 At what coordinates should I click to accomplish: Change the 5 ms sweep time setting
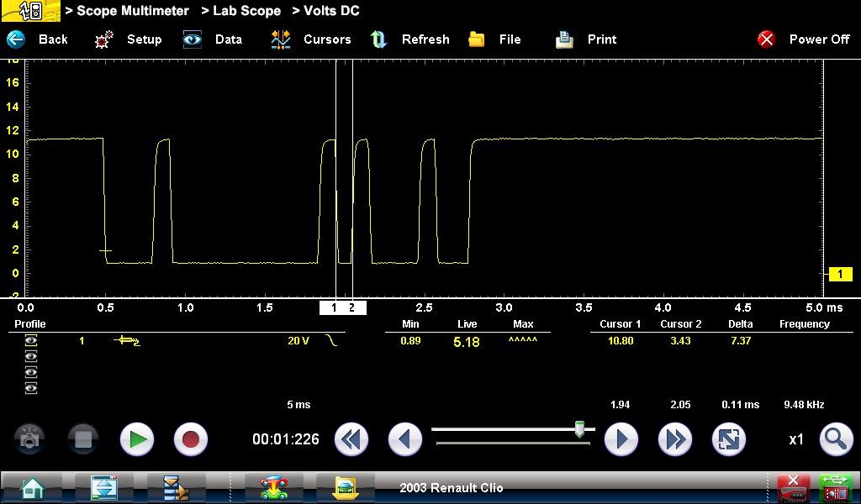(298, 405)
